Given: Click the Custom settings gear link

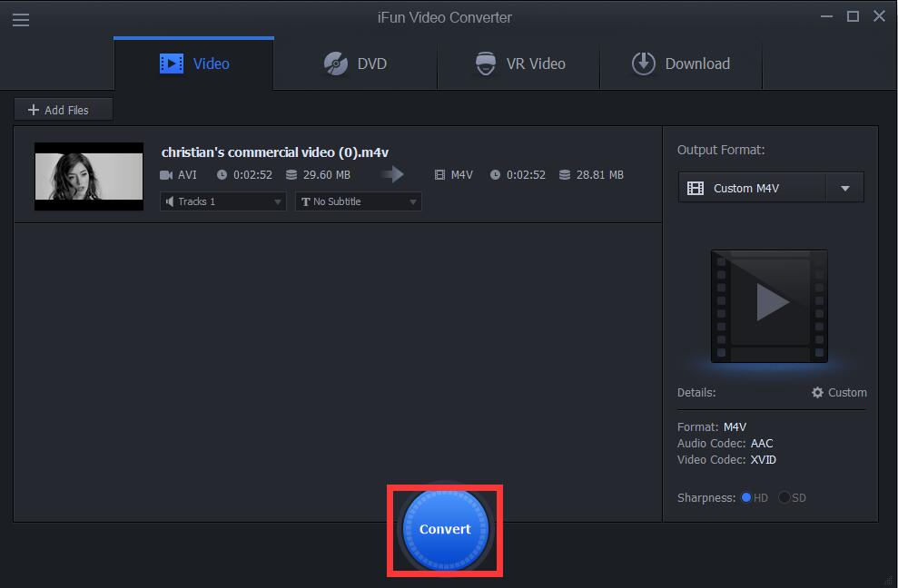Looking at the screenshot, I should click(x=839, y=393).
